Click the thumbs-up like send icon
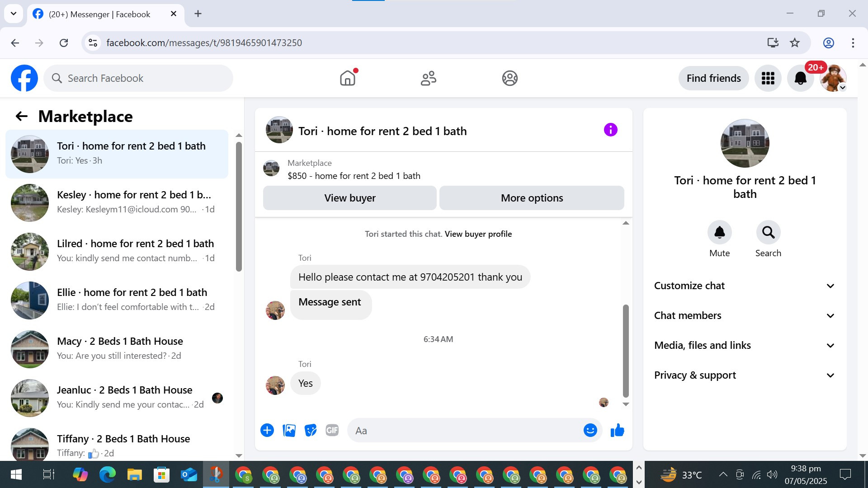 617,431
